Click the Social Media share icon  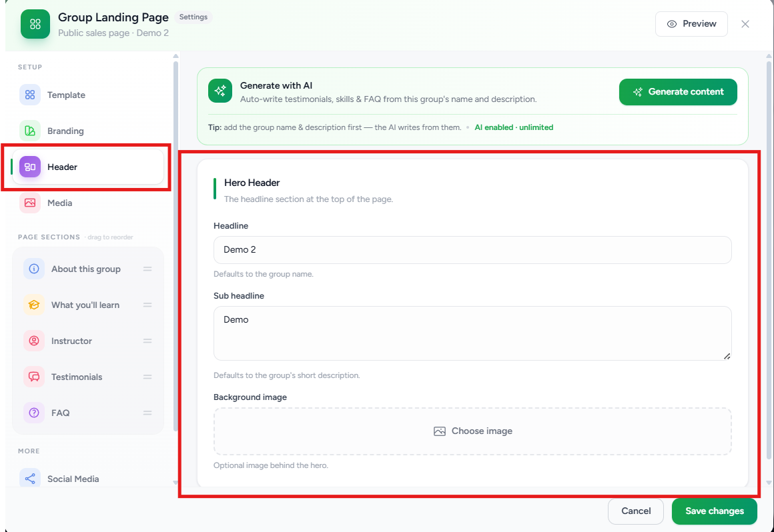(30, 478)
